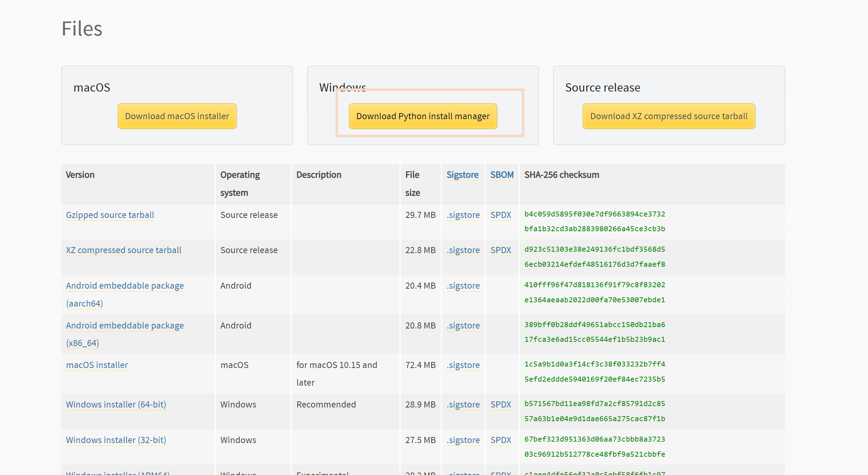Open SPDX link for Windows installer (64-bit)
Viewport: 868px width, 475px height.
(x=501, y=404)
